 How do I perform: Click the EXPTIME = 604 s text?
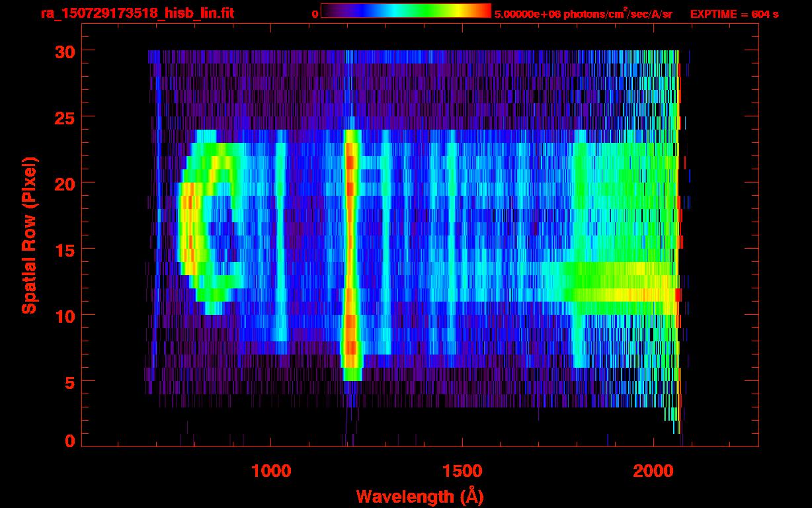734,14
